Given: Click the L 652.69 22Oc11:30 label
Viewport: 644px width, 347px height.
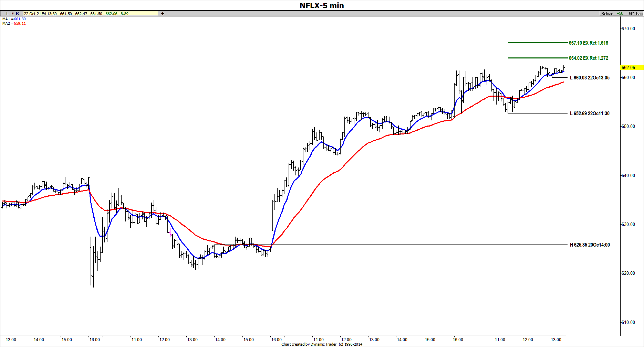Looking at the screenshot, I should click(x=590, y=113).
